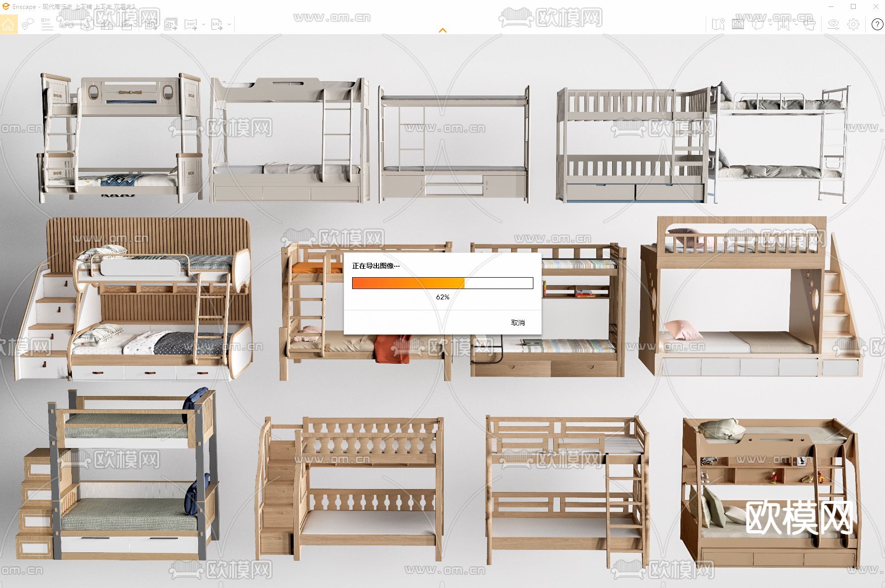
Task: Open the framed buildings window icon
Action: point(738,24)
